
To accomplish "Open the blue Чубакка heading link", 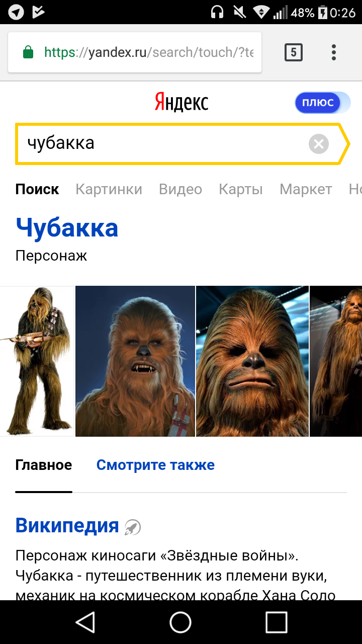I will click(x=67, y=228).
